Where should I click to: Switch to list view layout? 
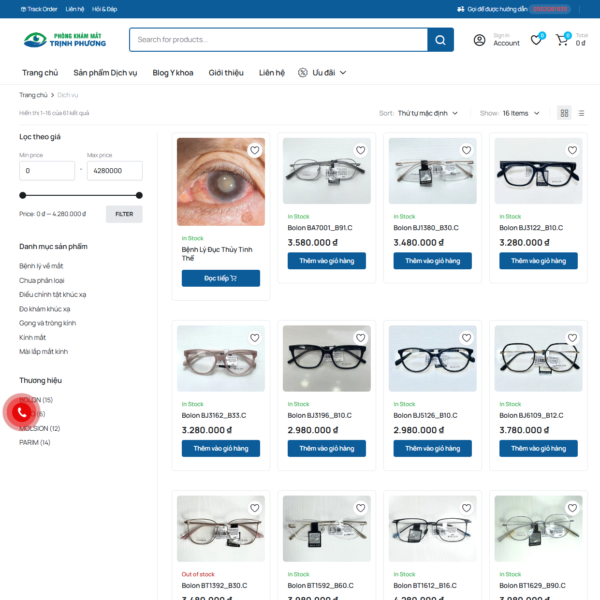(x=581, y=113)
